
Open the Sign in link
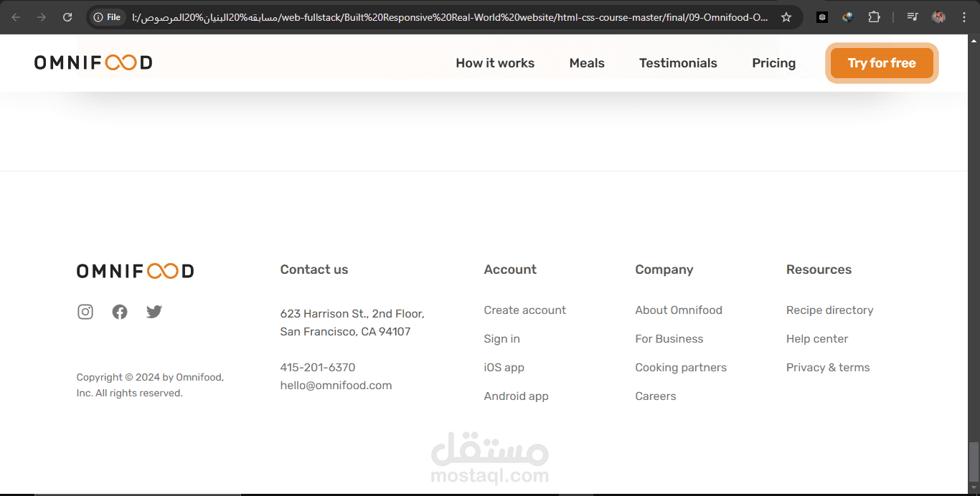pos(501,339)
